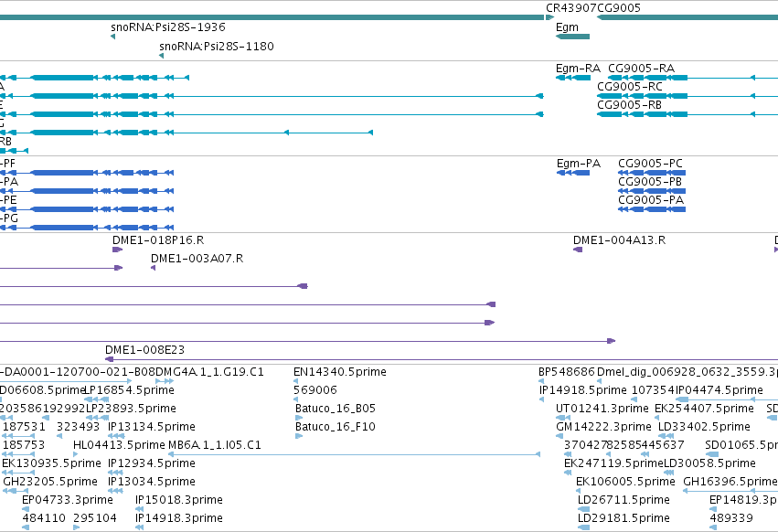Click the Batuco_16_B05 label

pos(336,409)
